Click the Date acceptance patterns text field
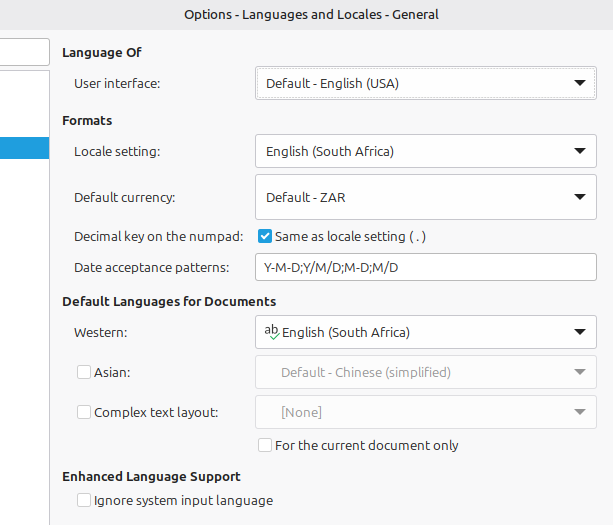 pyautogui.click(x=424, y=268)
